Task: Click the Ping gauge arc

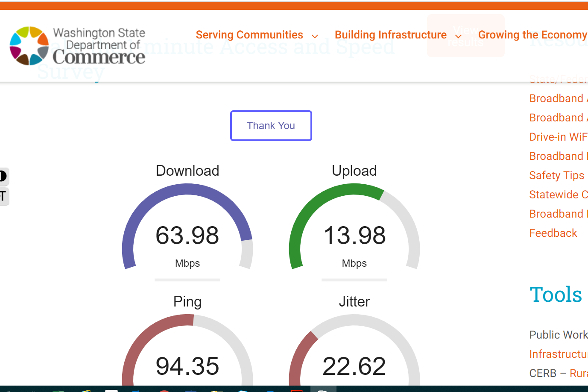Action: point(187,350)
